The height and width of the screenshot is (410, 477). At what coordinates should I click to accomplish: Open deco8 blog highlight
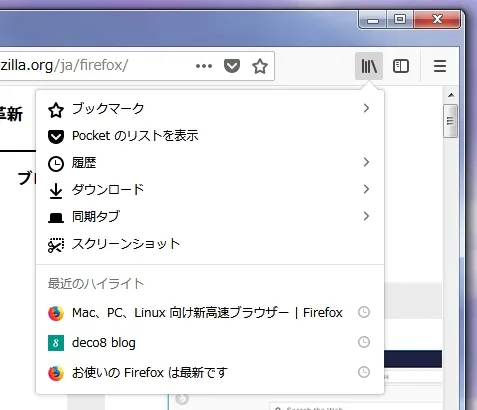coord(210,343)
